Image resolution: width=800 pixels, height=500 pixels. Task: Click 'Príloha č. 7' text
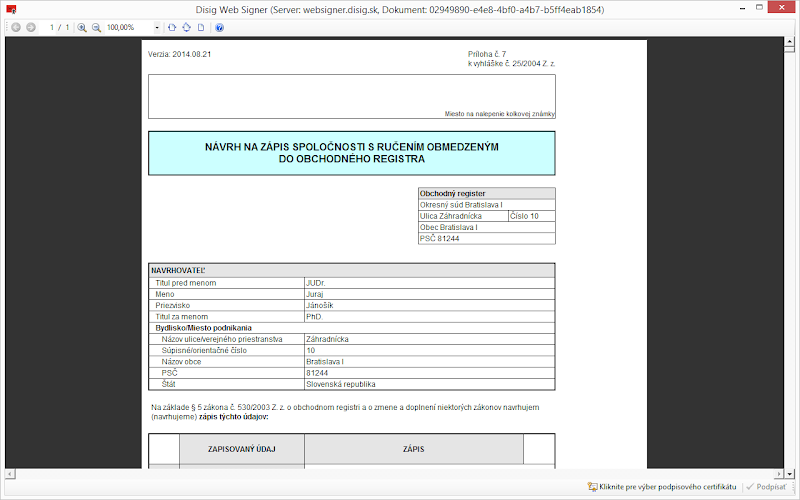coord(487,54)
